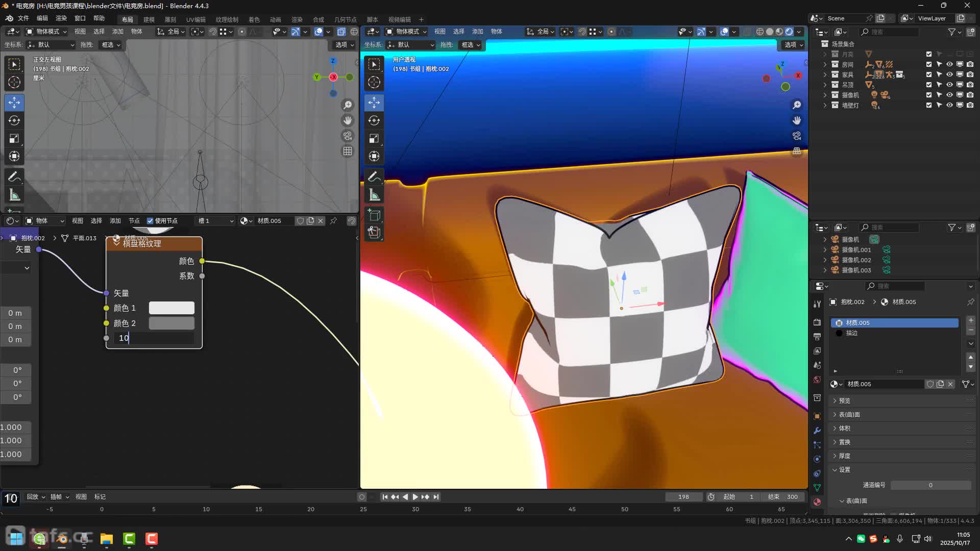This screenshot has height=551, width=980.
Task: Expand the 体积 material panel
Action: tap(845, 428)
